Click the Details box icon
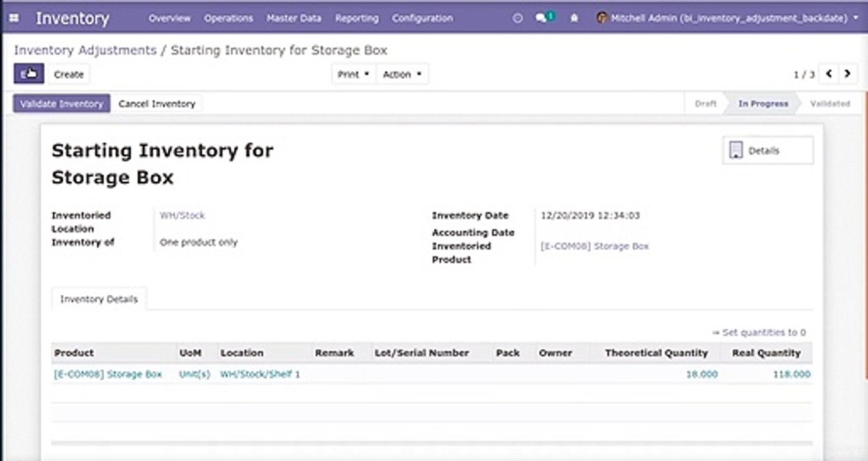 [736, 150]
